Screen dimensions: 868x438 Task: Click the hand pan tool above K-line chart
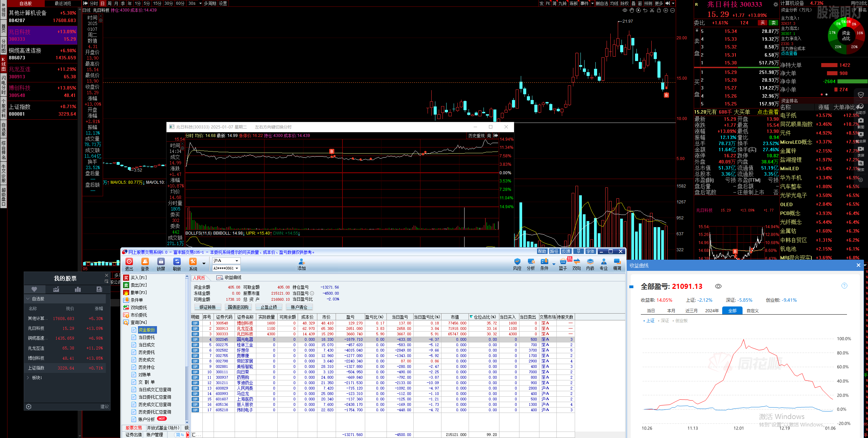point(632,11)
